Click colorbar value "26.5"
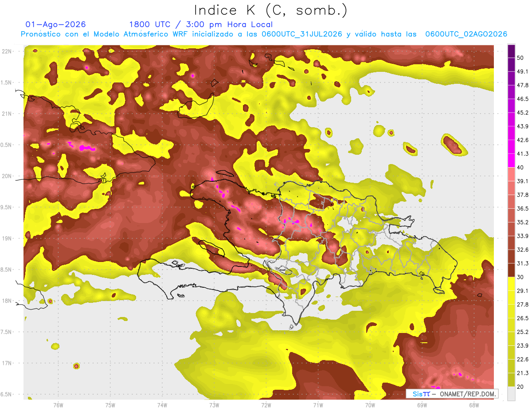Image resolution: width=532 pixels, height=411 pixels. [523, 318]
